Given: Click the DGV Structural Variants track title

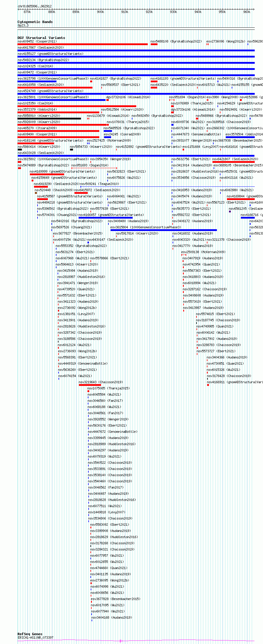Looking at the screenshot, I should pyautogui.click(x=41, y=38).
